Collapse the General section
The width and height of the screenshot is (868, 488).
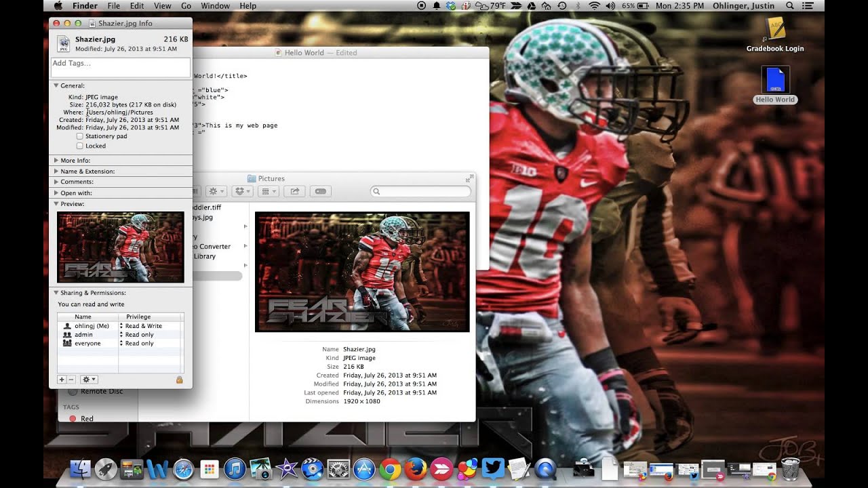[x=56, y=86]
